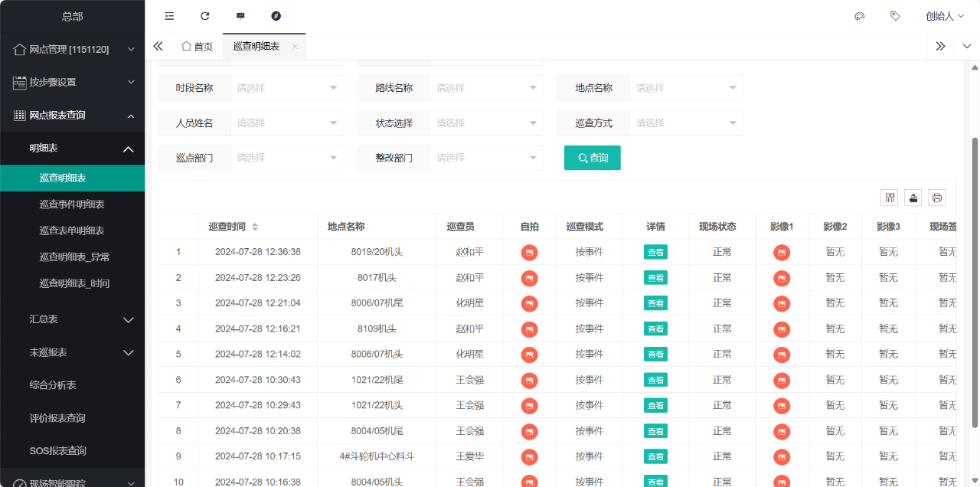
Task: Switch to the 首页 tab
Action: pyautogui.click(x=196, y=46)
